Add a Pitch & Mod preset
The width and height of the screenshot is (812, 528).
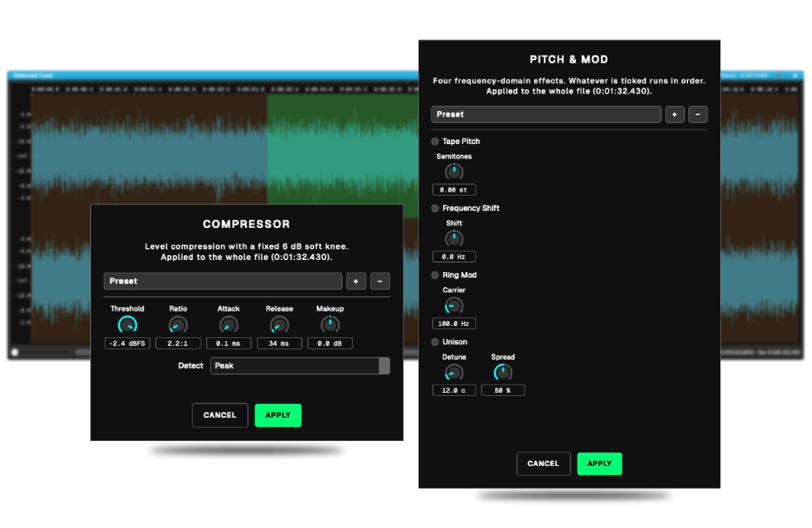pos(674,114)
